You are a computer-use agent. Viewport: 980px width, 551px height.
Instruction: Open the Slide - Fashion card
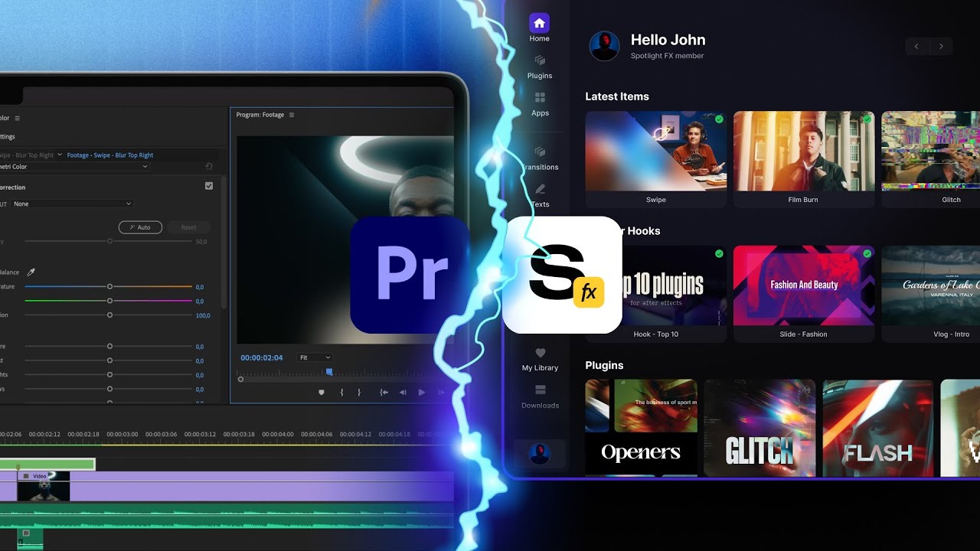pyautogui.click(x=804, y=294)
